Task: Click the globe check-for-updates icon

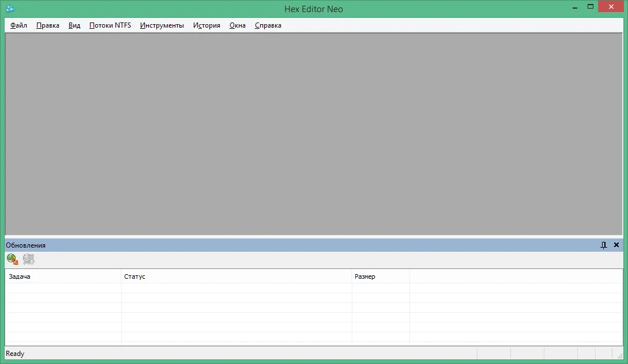Action: tap(13, 259)
